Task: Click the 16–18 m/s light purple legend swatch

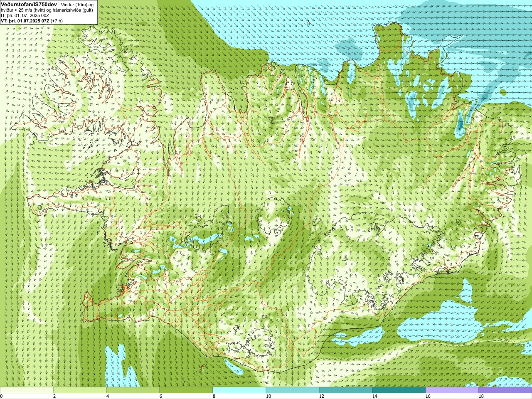Action: [452, 390]
